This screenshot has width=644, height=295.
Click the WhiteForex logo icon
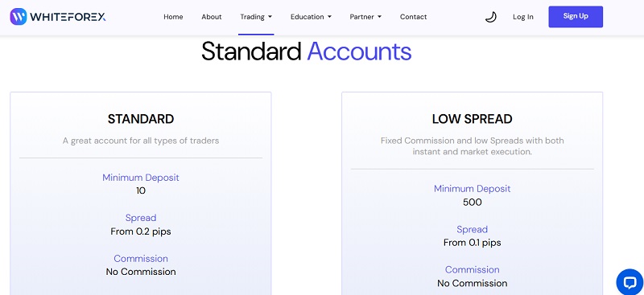(18, 17)
